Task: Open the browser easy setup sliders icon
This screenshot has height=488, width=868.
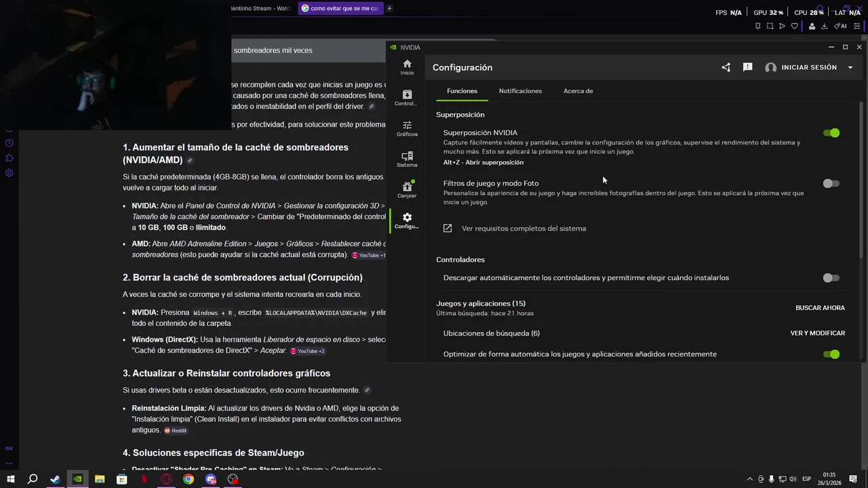Action: [857, 26]
